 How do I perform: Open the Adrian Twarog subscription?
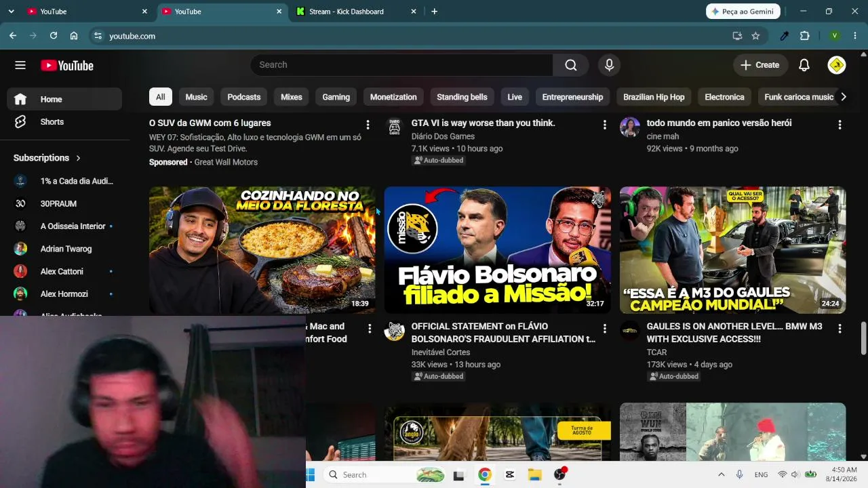coord(64,249)
